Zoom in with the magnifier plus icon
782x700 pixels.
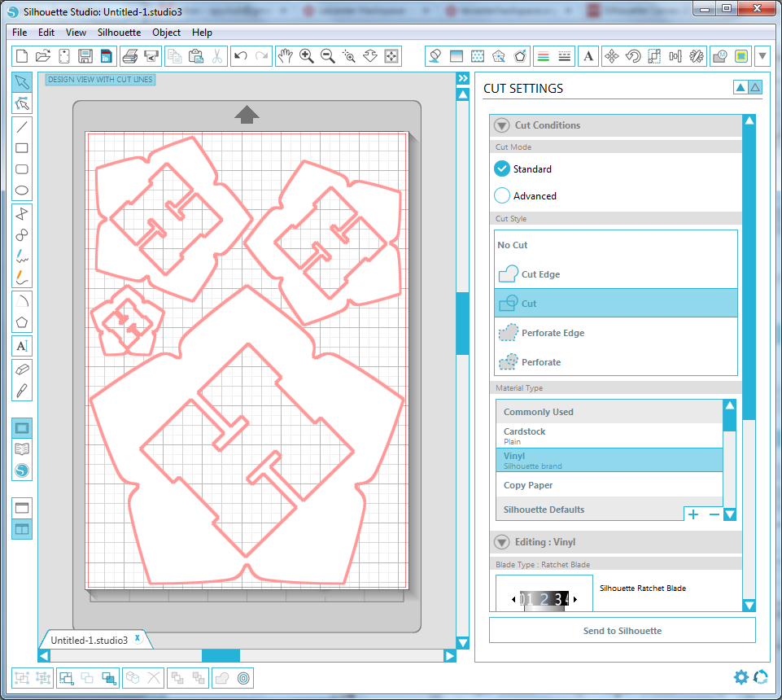[307, 56]
